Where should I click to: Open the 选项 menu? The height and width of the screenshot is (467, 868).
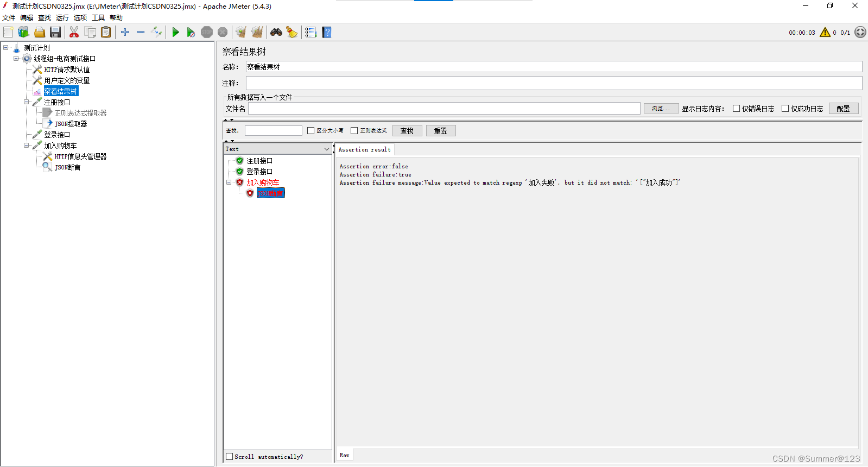pyautogui.click(x=80, y=18)
